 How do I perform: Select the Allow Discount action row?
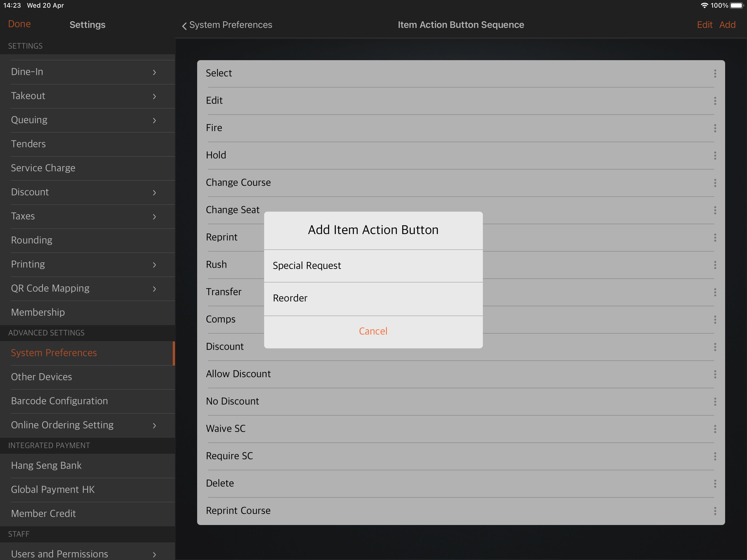point(461,374)
